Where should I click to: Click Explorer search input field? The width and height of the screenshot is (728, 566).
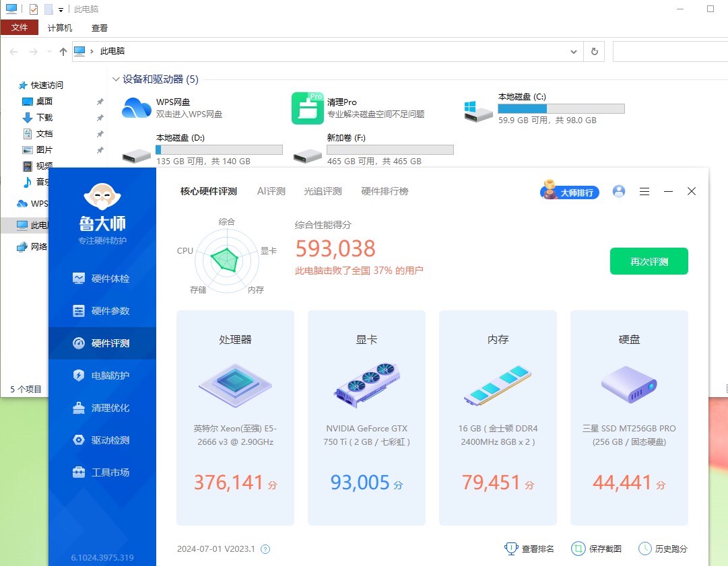(x=670, y=52)
